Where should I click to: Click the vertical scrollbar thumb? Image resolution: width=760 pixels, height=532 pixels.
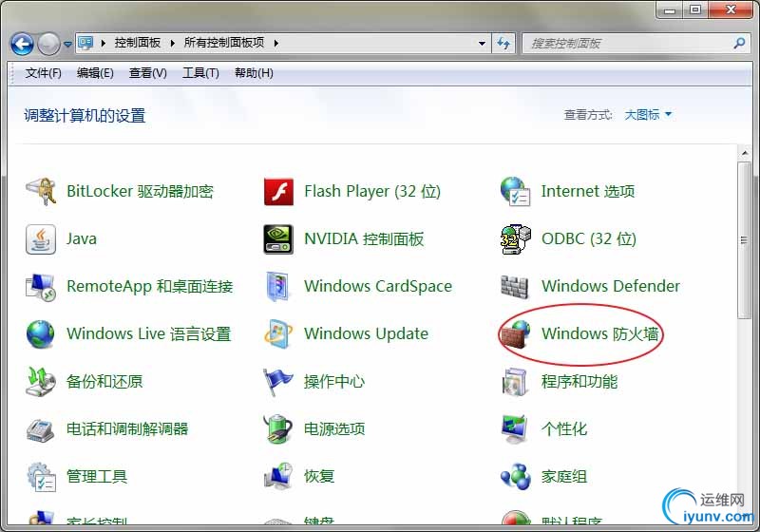click(x=745, y=240)
